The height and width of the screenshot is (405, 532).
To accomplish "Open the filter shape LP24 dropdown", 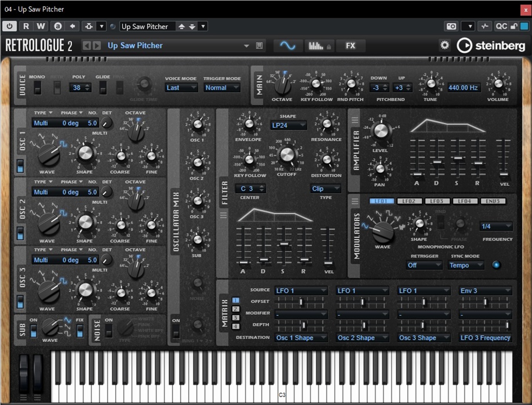I will tap(288, 125).
